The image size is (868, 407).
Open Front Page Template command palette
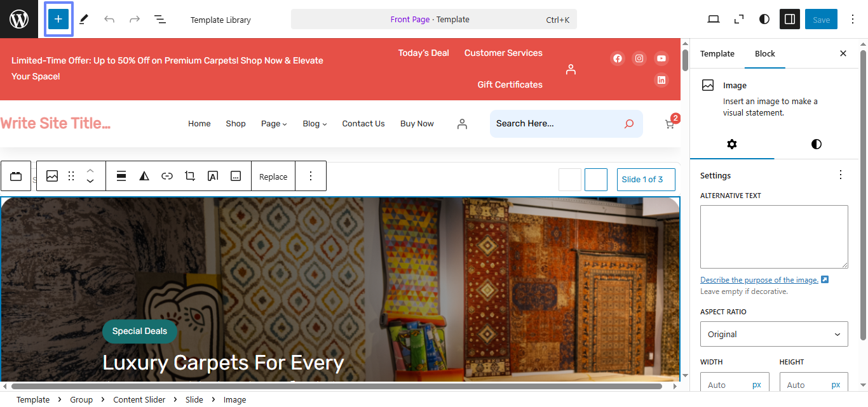tap(434, 20)
